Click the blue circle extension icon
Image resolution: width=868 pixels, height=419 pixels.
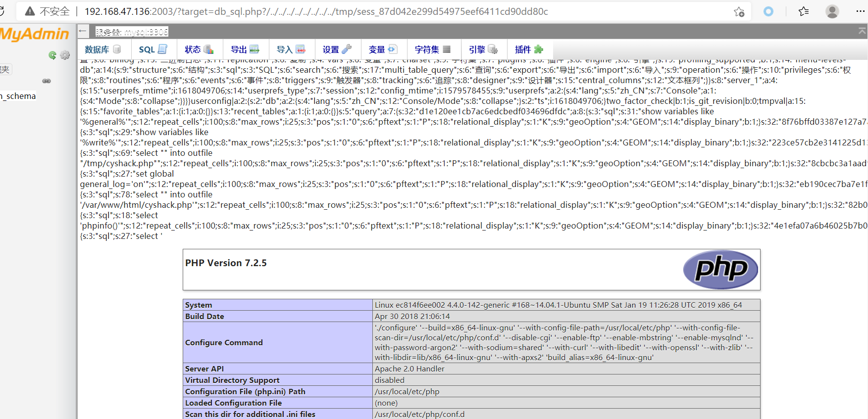(x=768, y=11)
